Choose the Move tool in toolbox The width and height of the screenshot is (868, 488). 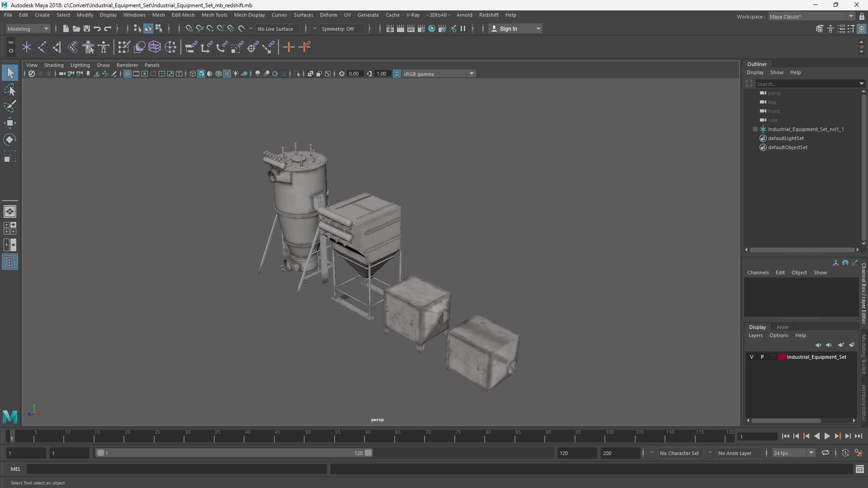coord(10,123)
